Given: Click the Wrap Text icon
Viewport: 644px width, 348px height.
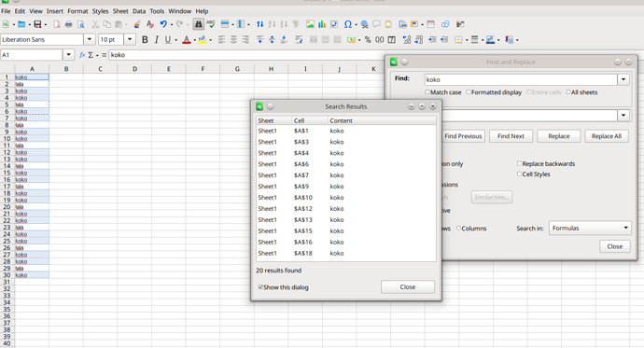Looking at the screenshot, I should point(299,40).
